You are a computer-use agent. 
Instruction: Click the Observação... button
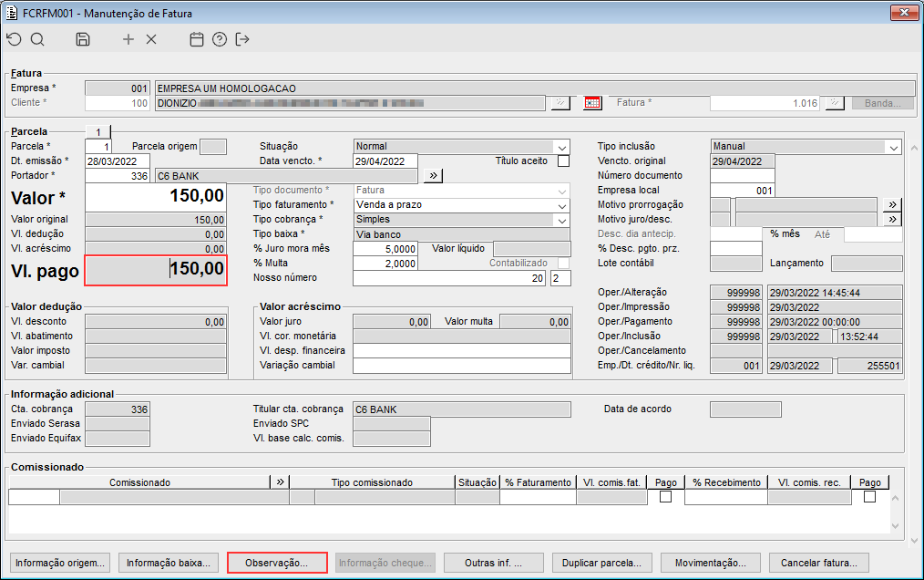click(x=277, y=563)
